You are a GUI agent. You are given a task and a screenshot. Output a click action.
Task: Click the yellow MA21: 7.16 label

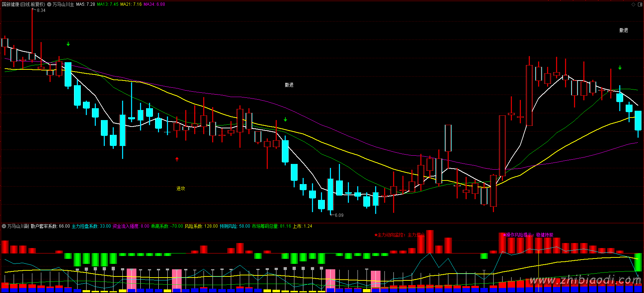131,4
